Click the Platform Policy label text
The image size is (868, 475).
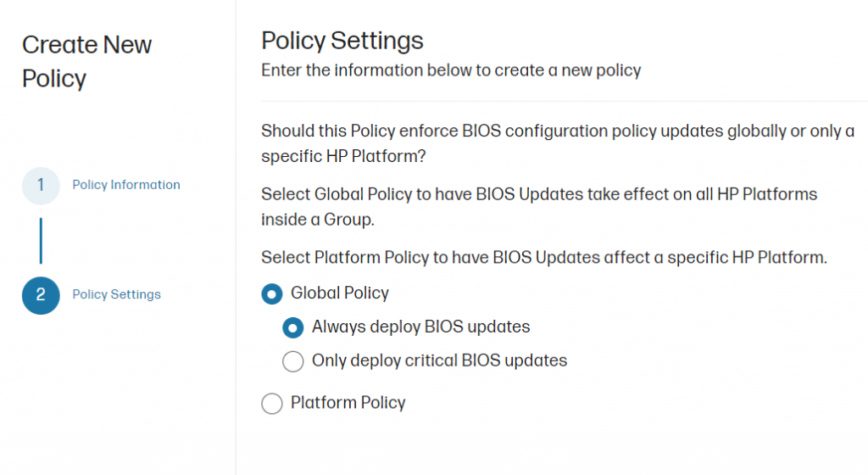(348, 403)
